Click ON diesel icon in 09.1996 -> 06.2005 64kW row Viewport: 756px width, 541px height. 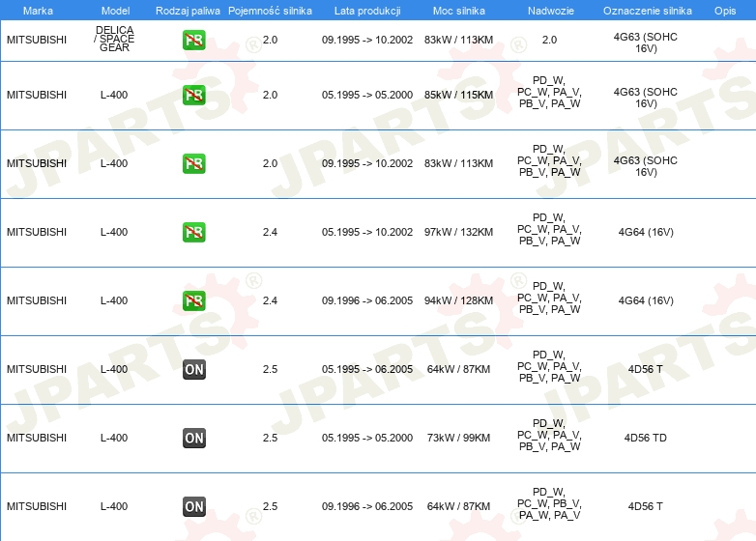pos(193,506)
